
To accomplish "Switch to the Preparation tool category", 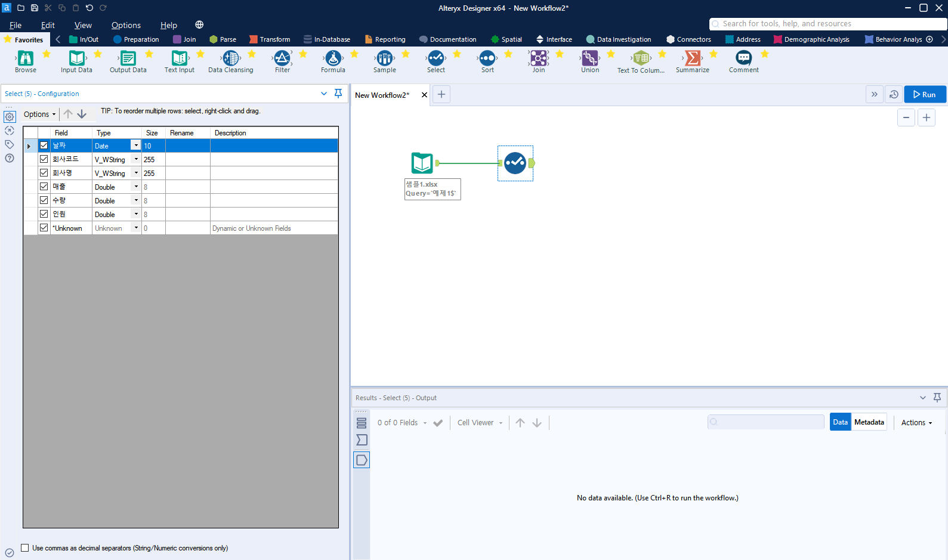I will 136,39.
